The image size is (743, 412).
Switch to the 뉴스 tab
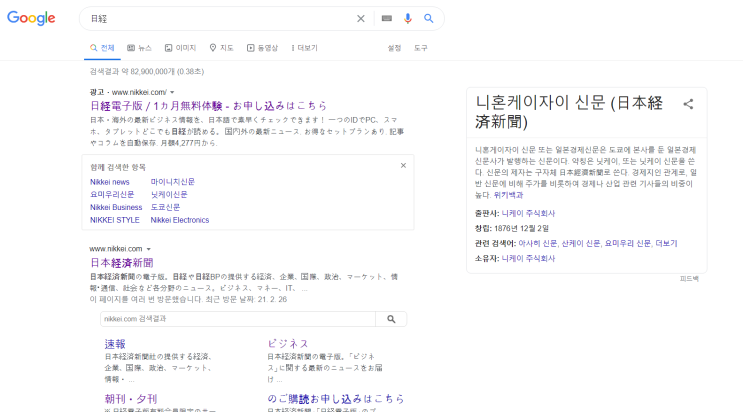(x=139, y=48)
